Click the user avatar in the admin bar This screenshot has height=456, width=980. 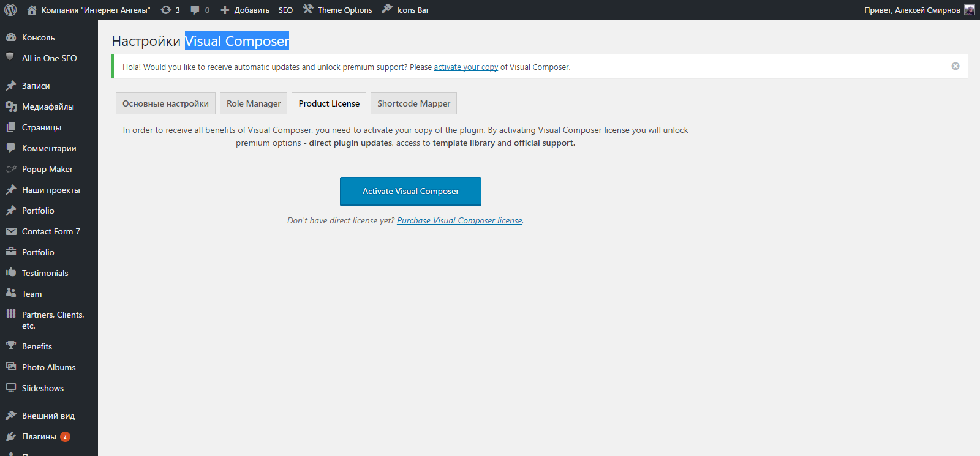tap(969, 10)
